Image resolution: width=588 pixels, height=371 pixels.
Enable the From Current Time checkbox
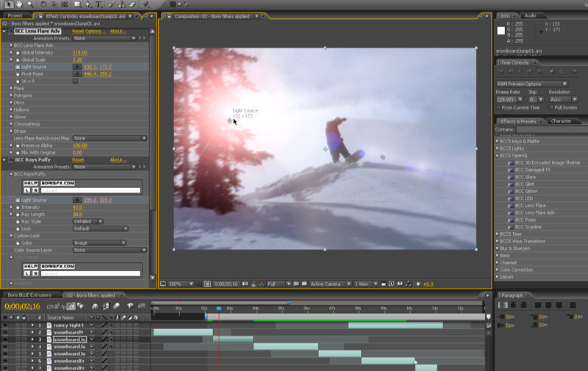499,107
